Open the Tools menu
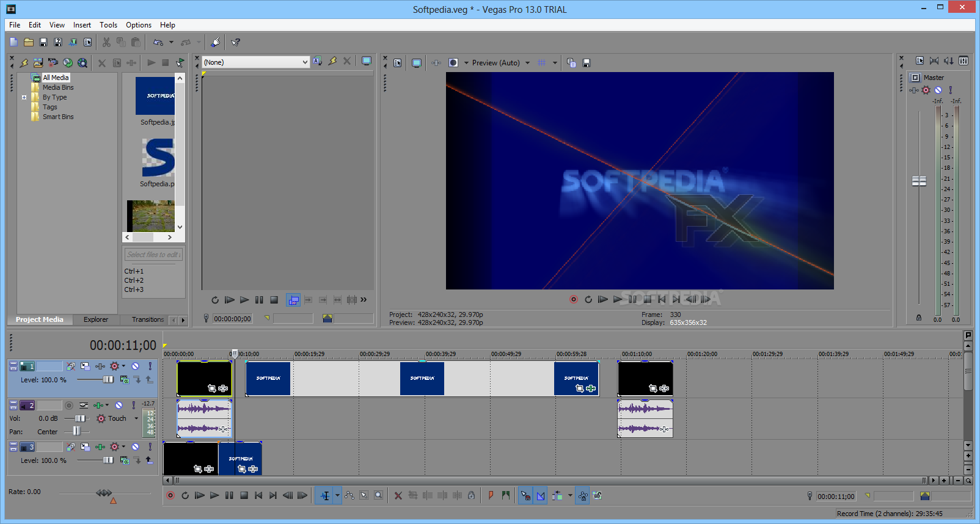The height and width of the screenshot is (524, 980). [109, 25]
